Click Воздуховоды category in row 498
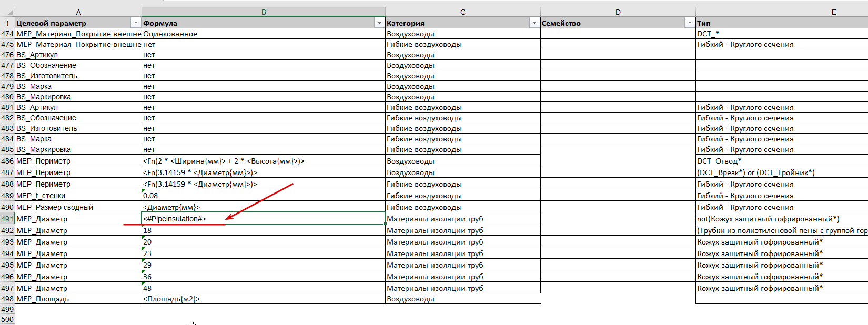 [463, 299]
